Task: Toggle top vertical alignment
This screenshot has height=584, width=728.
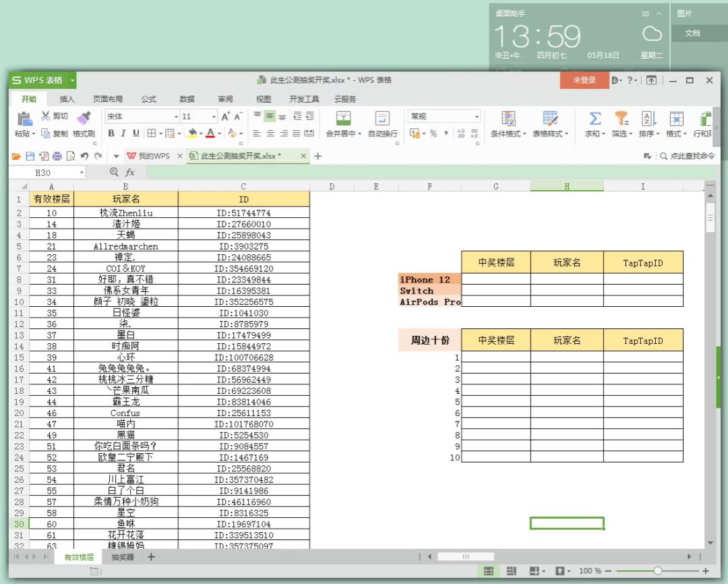Action: tap(257, 116)
